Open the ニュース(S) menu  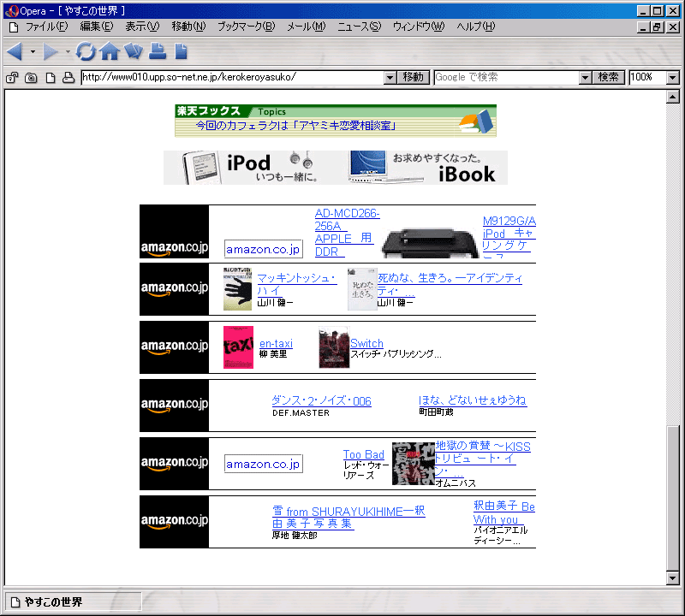[x=359, y=27]
